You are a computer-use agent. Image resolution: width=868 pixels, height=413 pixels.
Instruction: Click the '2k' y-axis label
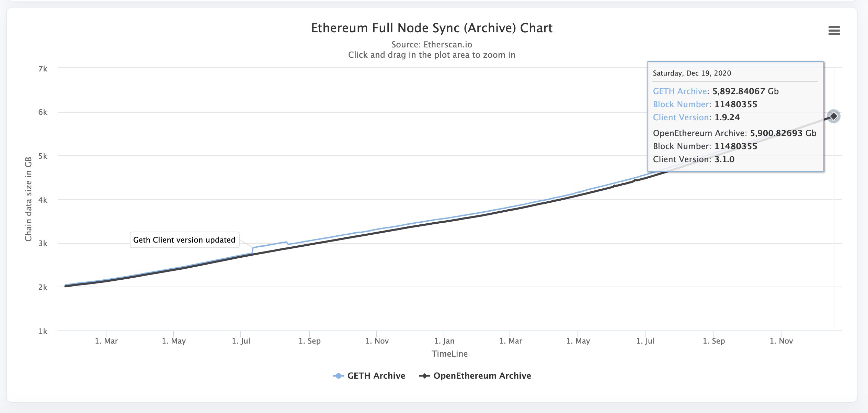[x=43, y=287]
